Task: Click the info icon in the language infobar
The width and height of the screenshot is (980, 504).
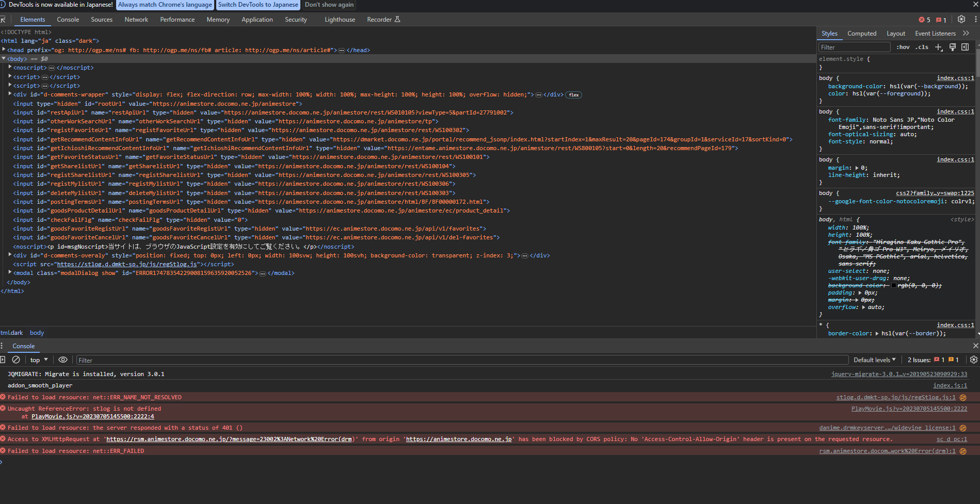Action: tap(3, 5)
